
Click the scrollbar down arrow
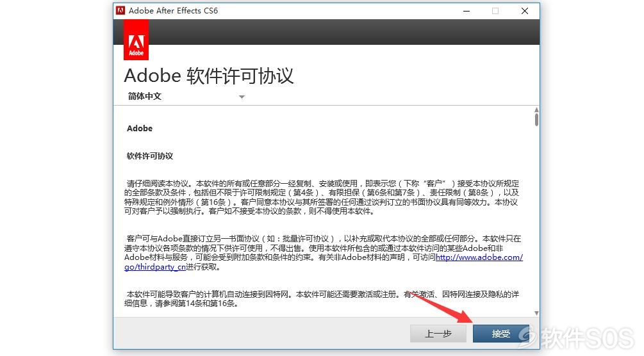click(x=536, y=313)
